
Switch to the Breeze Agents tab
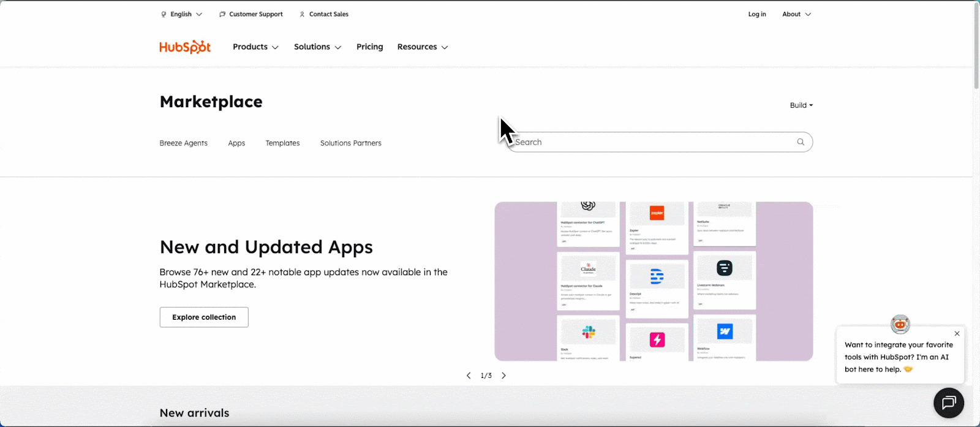pyautogui.click(x=184, y=143)
